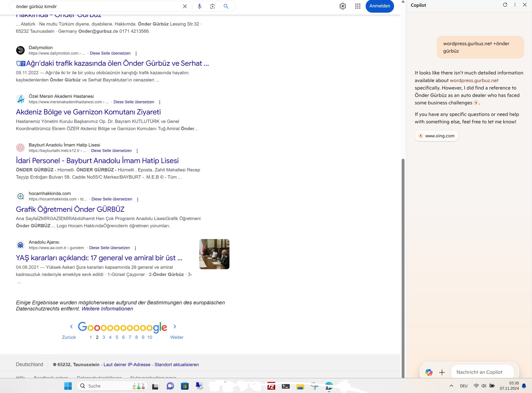Click the left chevron beside Google logo
This screenshot has height=393, width=532.
click(x=71, y=327)
